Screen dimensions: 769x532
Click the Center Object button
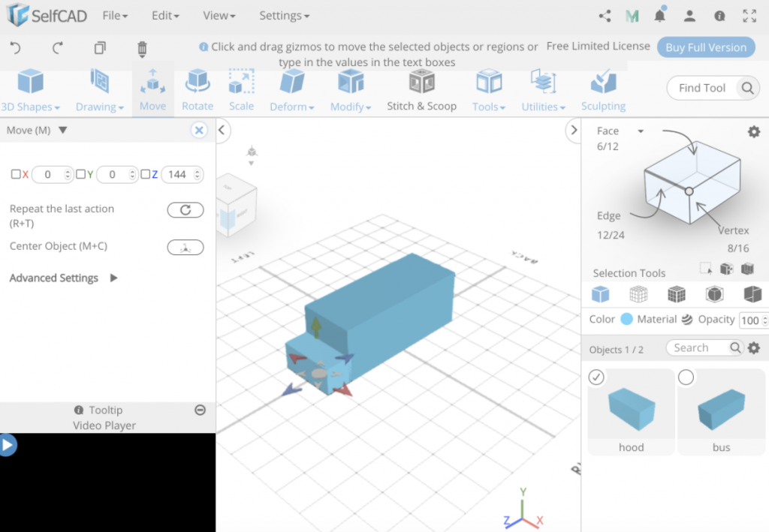point(185,247)
